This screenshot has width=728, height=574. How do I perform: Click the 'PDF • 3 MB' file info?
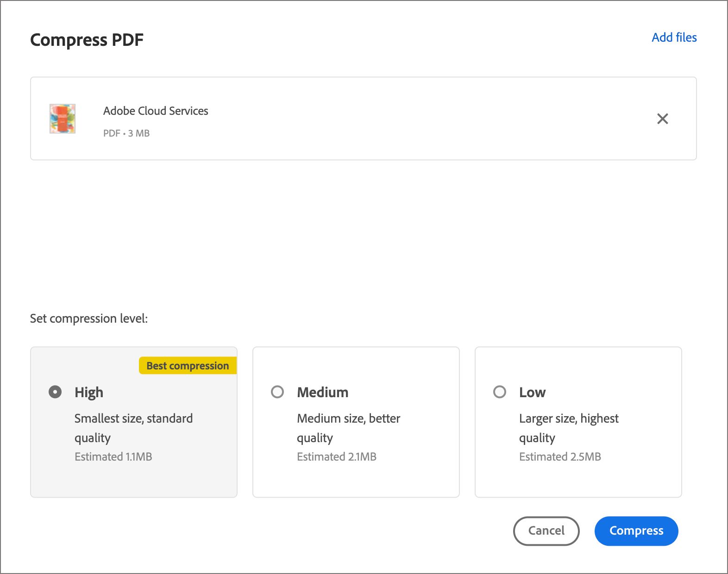click(126, 133)
